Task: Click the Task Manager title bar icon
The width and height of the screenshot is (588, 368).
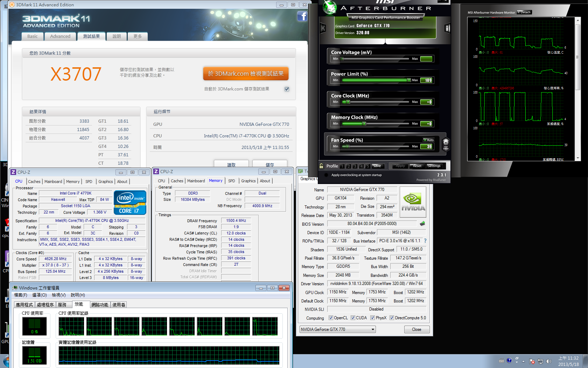Action: [15, 288]
